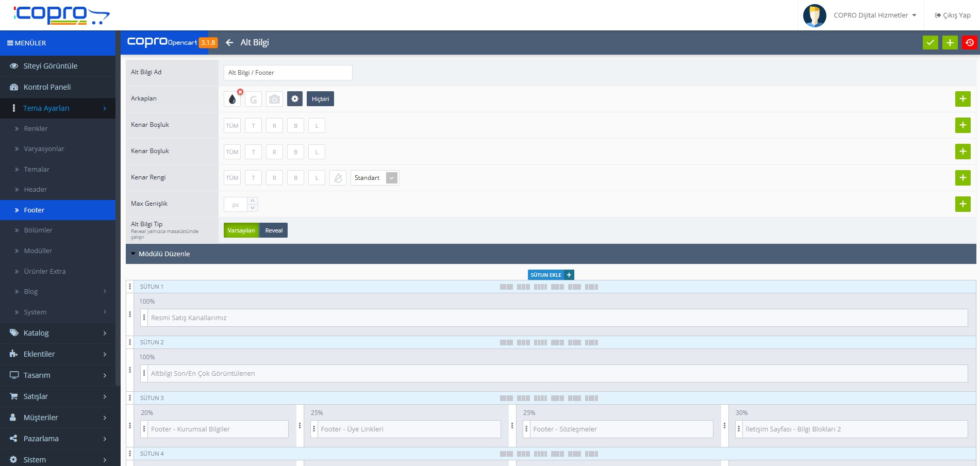Choose the camera image background icon
This screenshot has height=466, width=980.
point(274,99)
